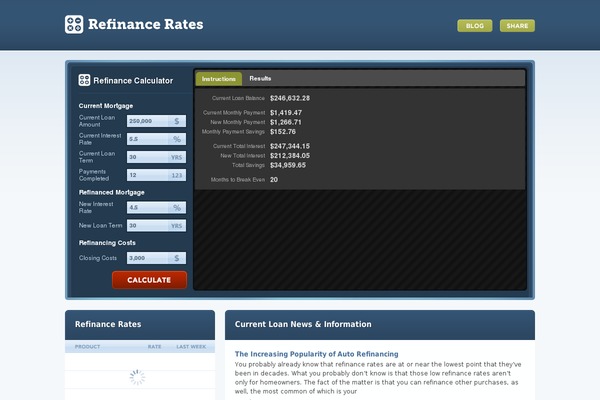Click the $247,344.15 current total interest value
The width and height of the screenshot is (600, 400).
tap(290, 146)
